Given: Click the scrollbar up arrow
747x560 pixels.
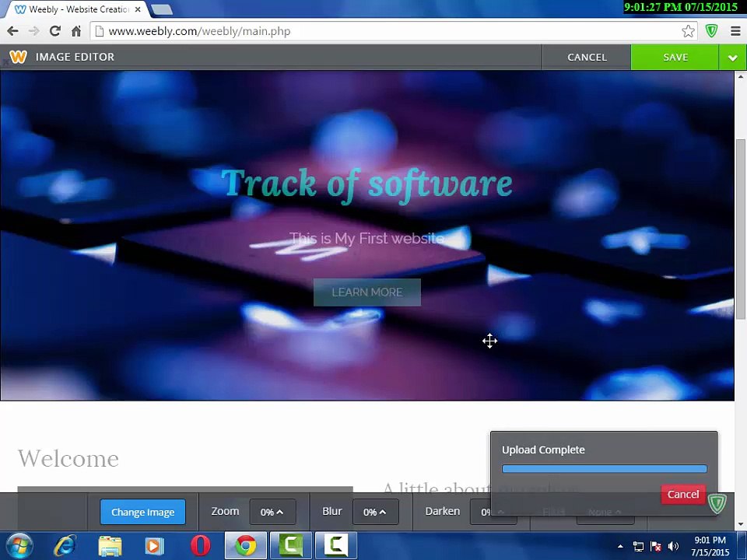Looking at the screenshot, I should tap(741, 76).
